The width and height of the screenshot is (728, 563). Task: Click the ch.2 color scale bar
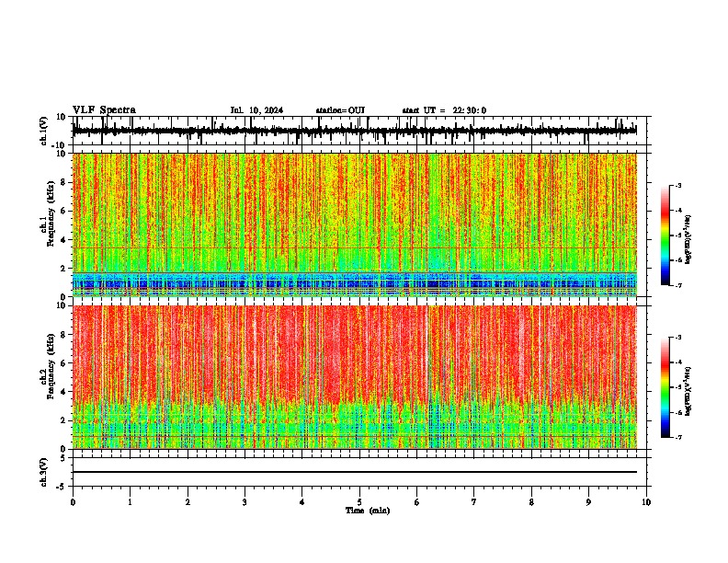pos(665,387)
